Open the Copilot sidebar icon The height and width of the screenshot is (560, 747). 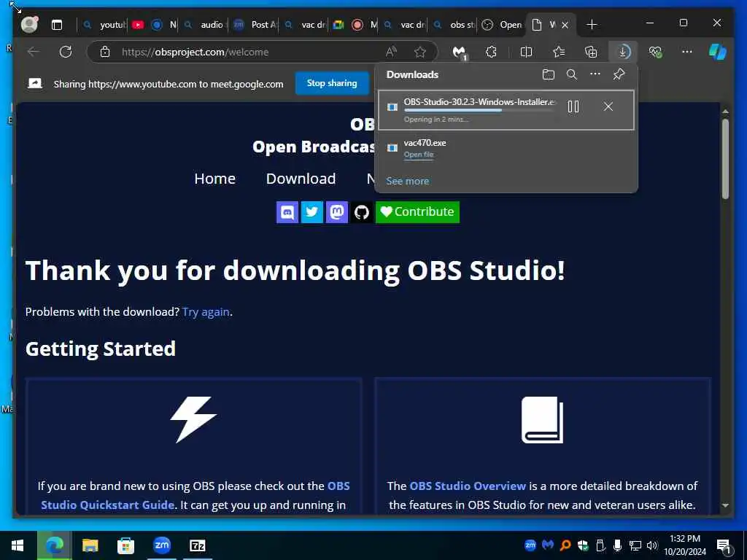(x=718, y=52)
